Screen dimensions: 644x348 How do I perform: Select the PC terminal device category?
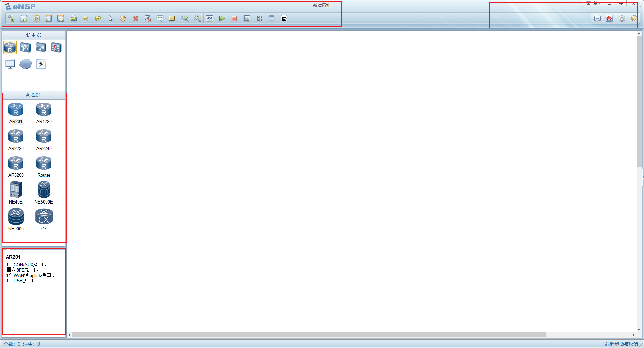point(10,64)
